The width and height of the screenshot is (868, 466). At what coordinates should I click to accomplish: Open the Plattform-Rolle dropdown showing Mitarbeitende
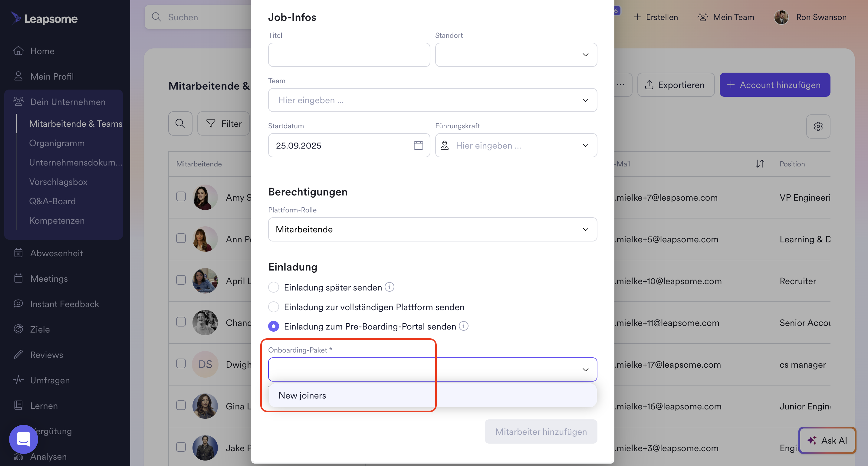pyautogui.click(x=432, y=229)
